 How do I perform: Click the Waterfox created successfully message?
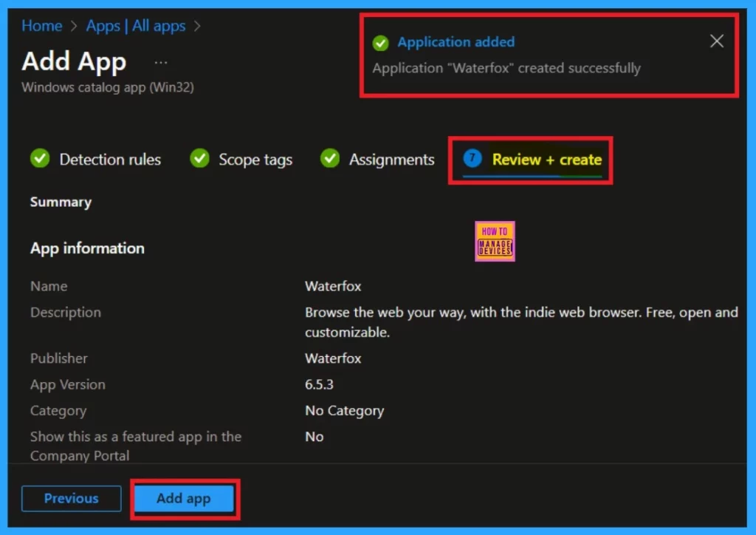tap(506, 68)
